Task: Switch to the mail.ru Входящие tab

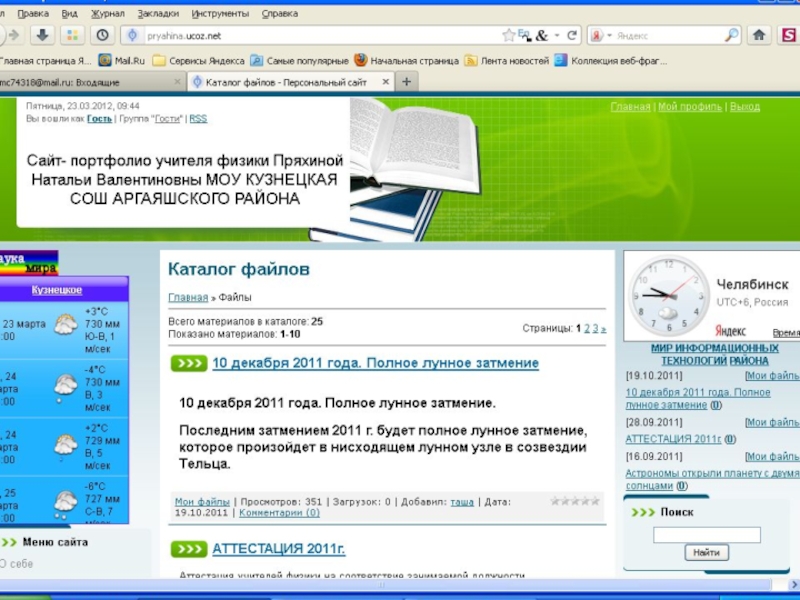Action: pyautogui.click(x=92, y=82)
